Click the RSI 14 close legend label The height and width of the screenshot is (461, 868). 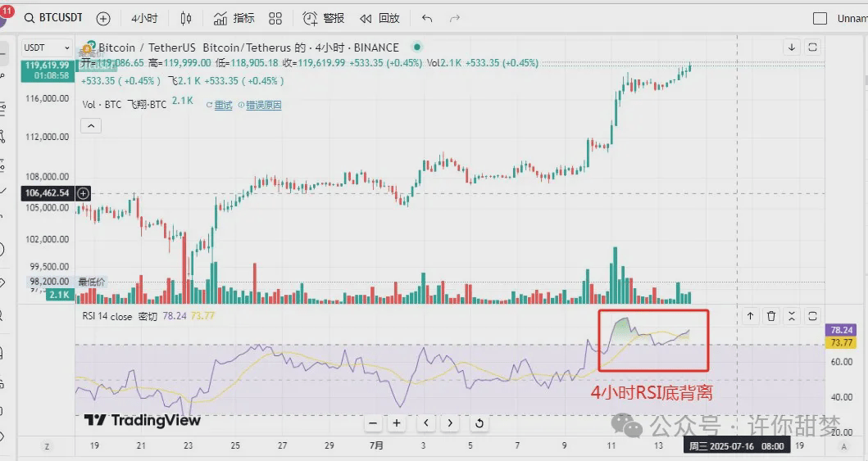point(107,317)
